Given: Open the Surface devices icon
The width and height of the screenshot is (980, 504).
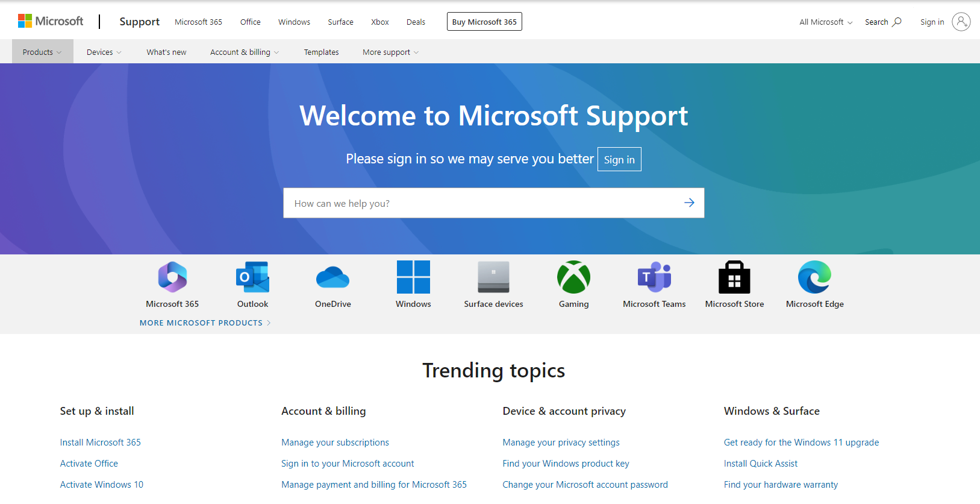Looking at the screenshot, I should 493,277.
